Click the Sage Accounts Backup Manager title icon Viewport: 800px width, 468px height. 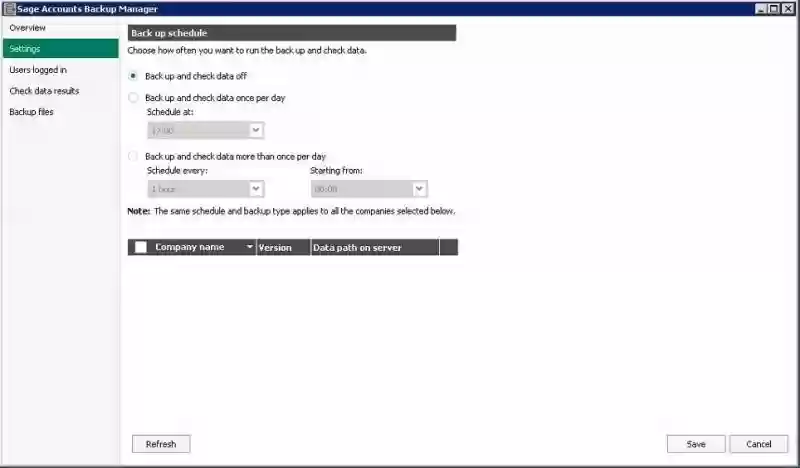tap(9, 9)
